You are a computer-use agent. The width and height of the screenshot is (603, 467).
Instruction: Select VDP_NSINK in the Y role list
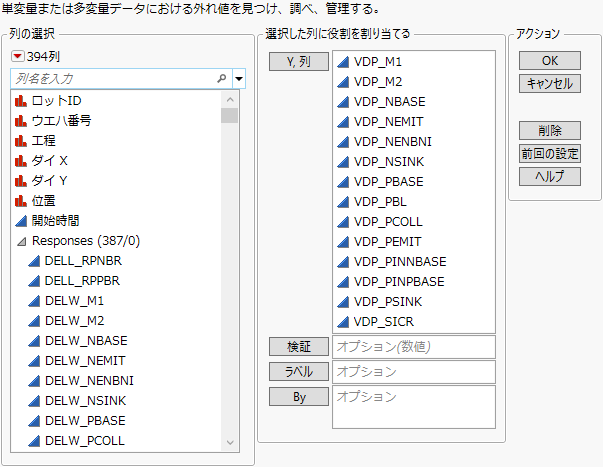pos(389,162)
